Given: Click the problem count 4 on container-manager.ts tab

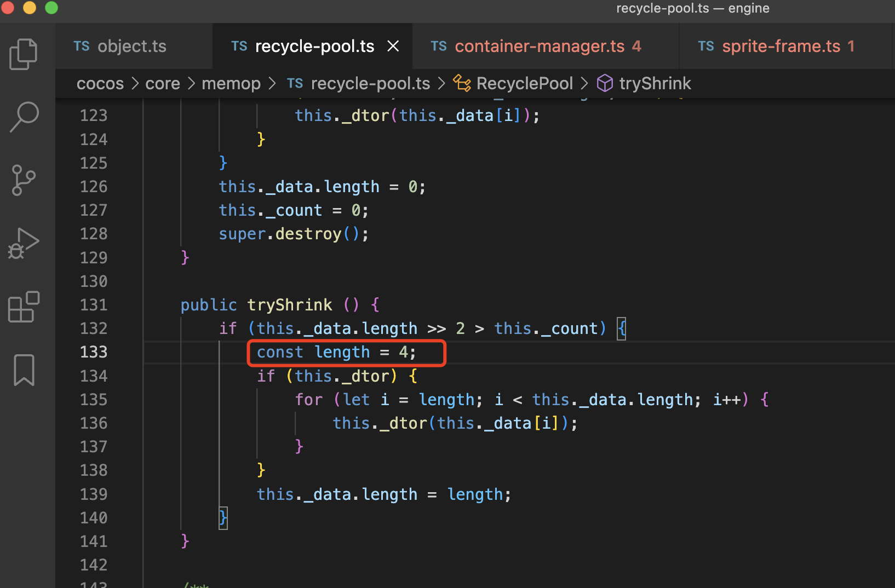Looking at the screenshot, I should (x=636, y=47).
